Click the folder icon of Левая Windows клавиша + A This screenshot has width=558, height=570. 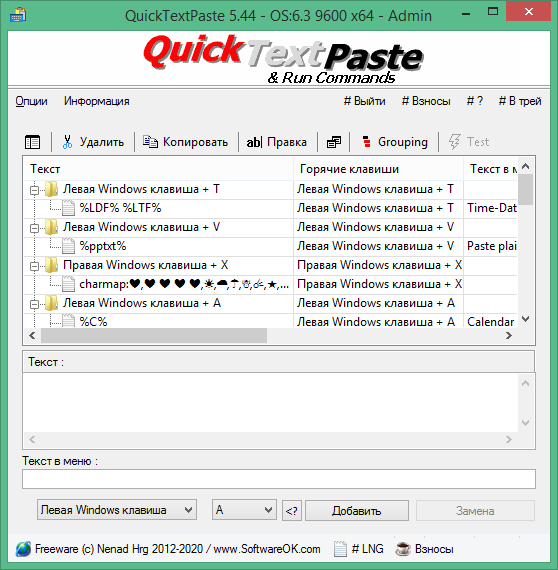[51, 303]
